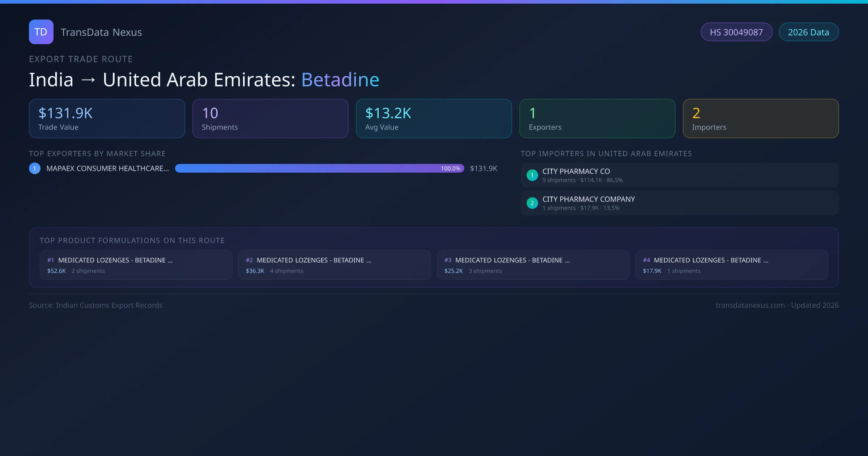Image resolution: width=868 pixels, height=456 pixels.
Task: Open the CITY PHARMACY COMPANY importer row
Action: point(680,203)
